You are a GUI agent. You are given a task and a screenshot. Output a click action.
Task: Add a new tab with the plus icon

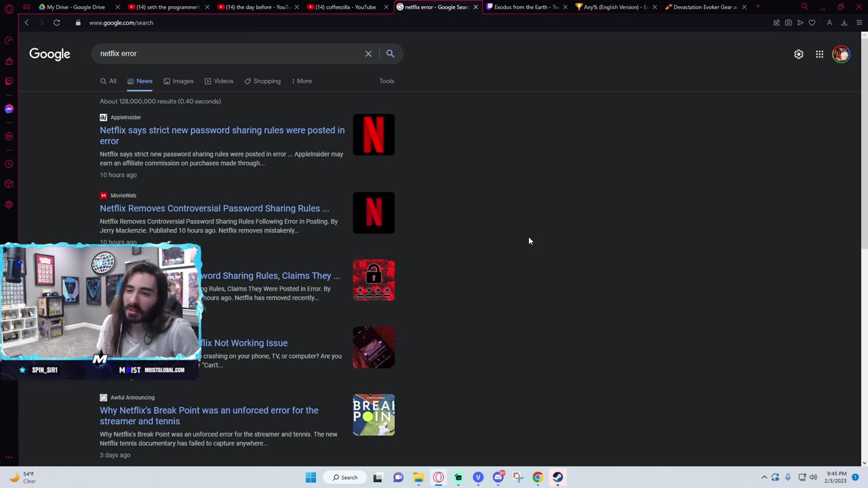757,7
